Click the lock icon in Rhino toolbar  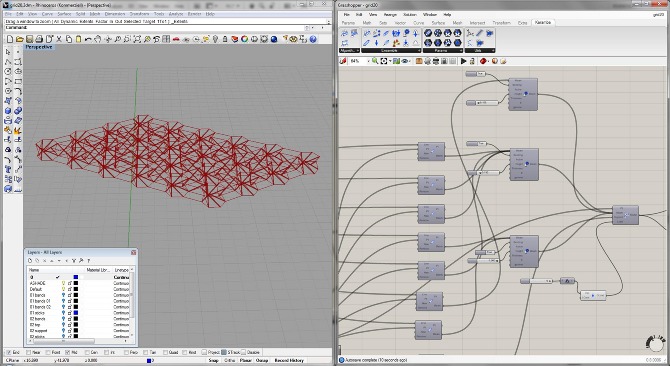pos(225,39)
